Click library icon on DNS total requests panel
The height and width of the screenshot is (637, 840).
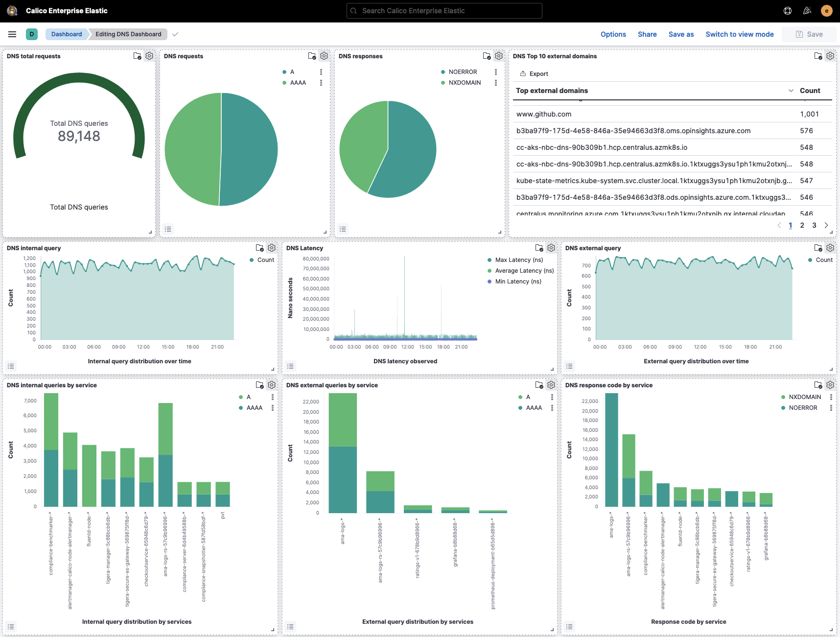(138, 56)
